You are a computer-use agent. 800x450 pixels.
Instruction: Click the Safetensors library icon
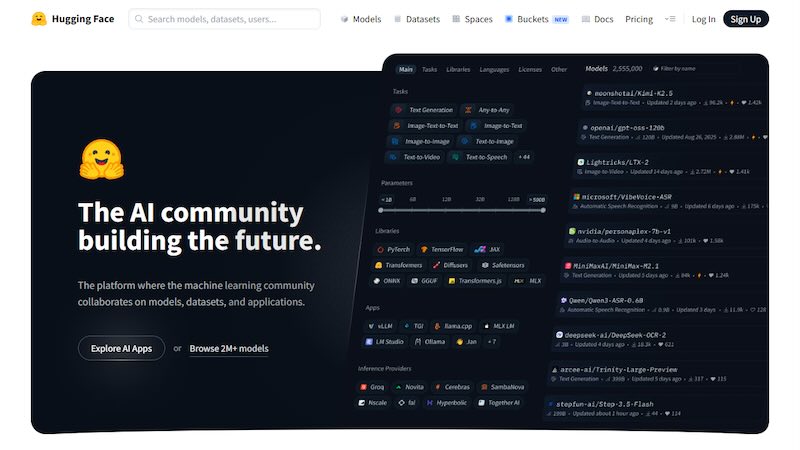click(x=485, y=265)
